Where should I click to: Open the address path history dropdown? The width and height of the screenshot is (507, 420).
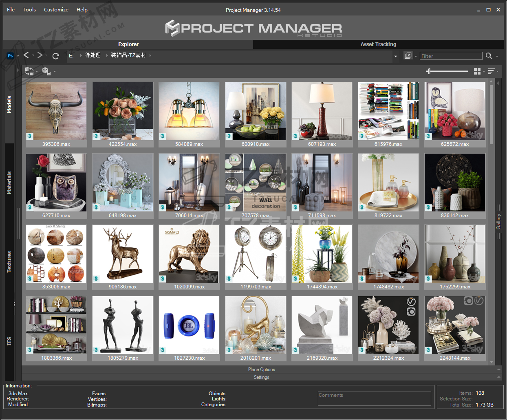(x=395, y=56)
